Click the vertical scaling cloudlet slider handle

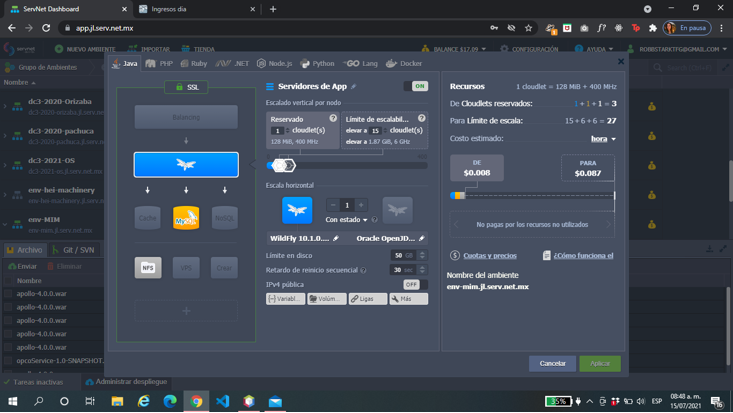tap(282, 166)
